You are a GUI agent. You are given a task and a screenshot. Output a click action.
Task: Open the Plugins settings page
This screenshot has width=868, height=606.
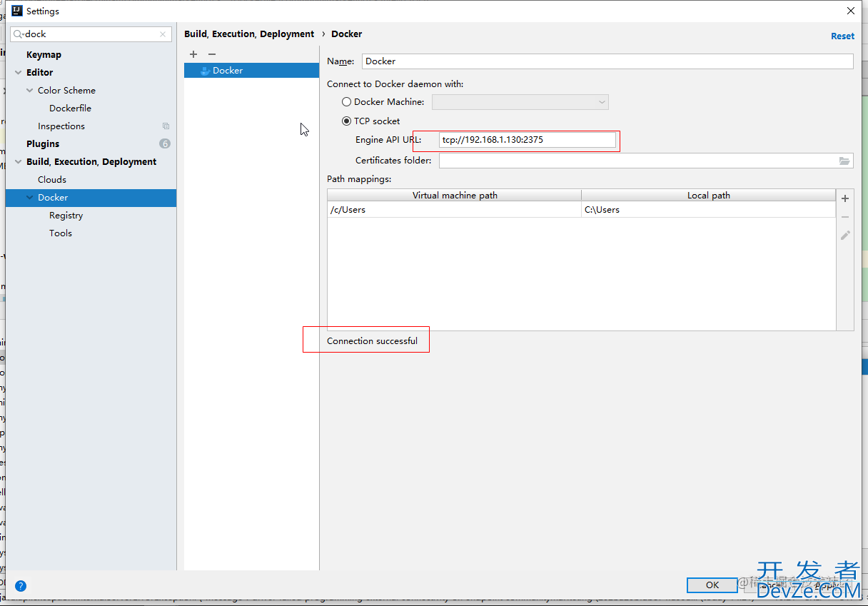coord(43,144)
